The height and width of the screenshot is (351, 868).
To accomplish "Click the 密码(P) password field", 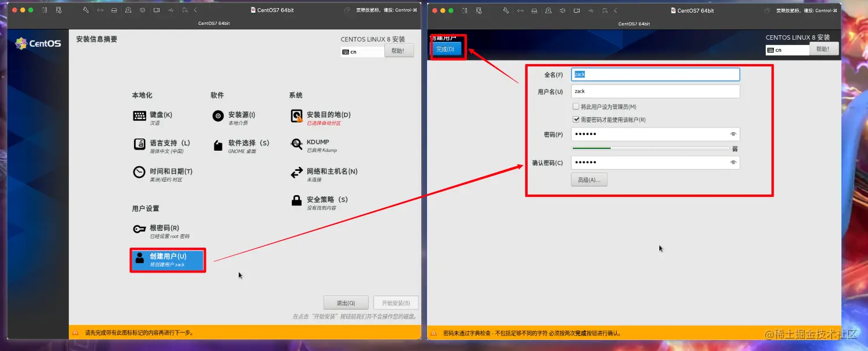I will [x=655, y=134].
